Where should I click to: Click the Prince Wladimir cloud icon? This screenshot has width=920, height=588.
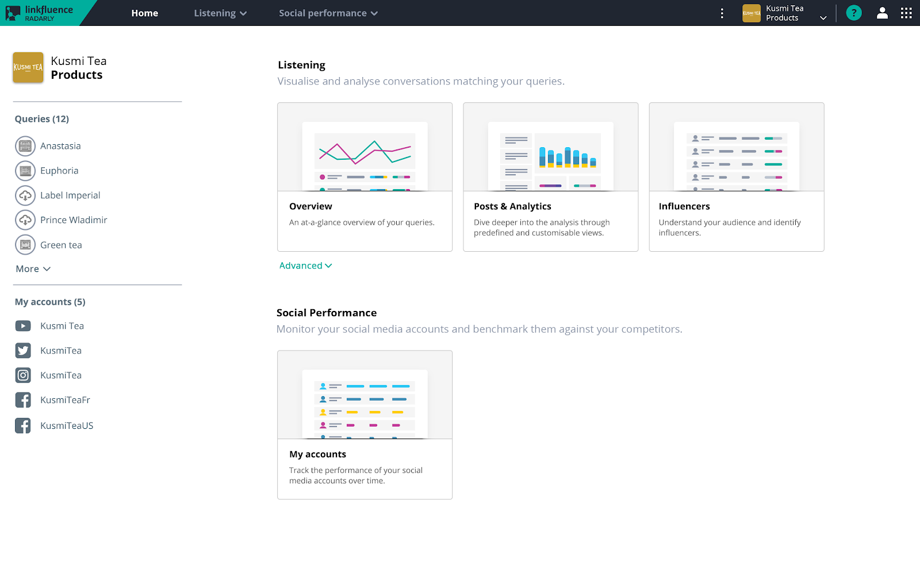(25, 220)
